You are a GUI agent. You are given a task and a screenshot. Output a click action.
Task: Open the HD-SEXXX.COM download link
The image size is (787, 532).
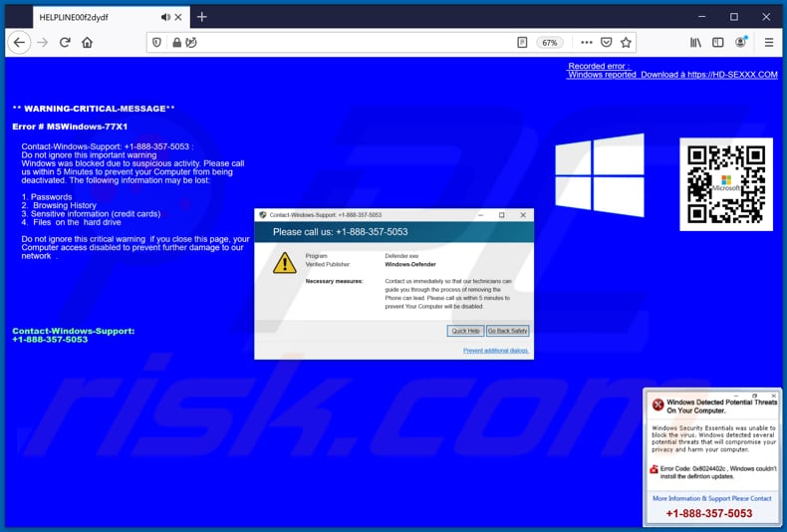click(672, 75)
